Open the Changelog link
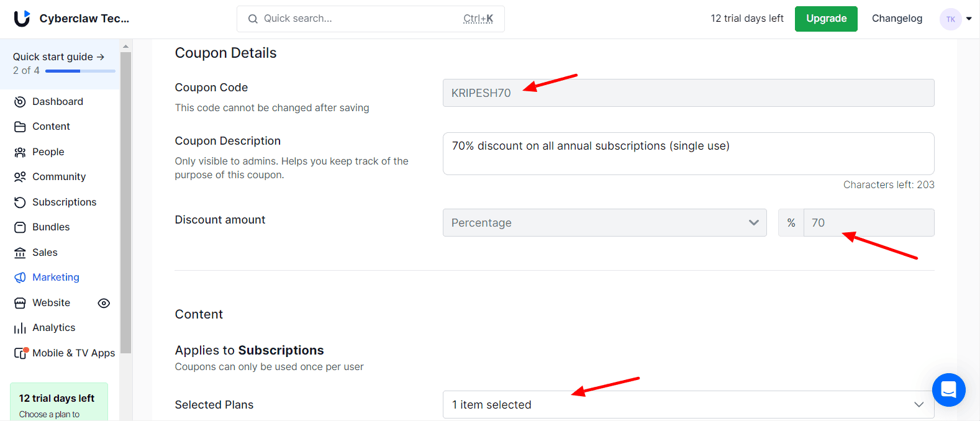 point(897,19)
